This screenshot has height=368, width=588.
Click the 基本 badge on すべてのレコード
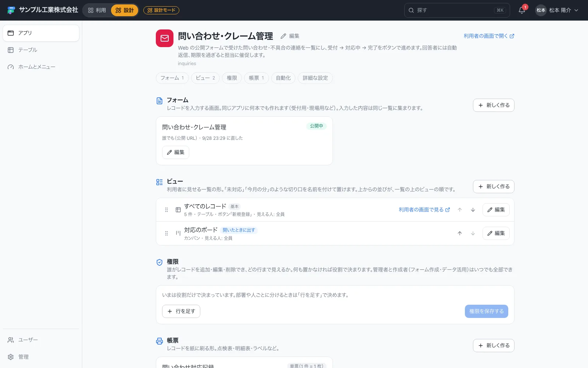[234, 207]
